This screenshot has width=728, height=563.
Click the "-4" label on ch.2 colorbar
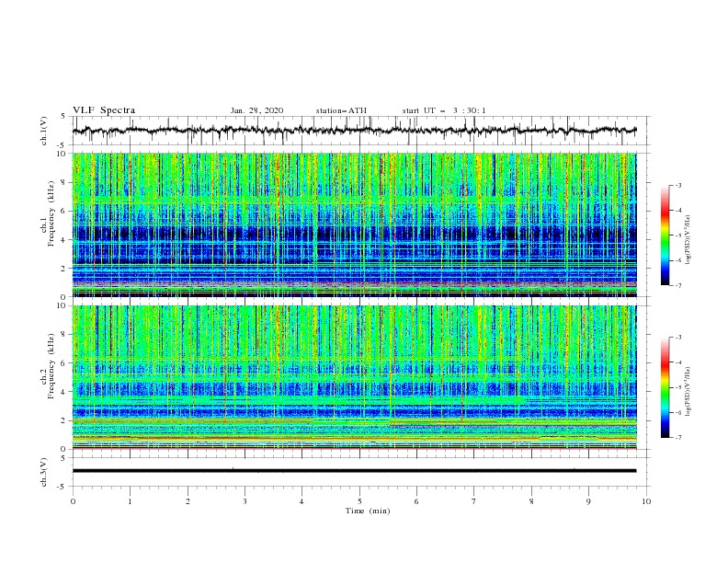(x=678, y=362)
